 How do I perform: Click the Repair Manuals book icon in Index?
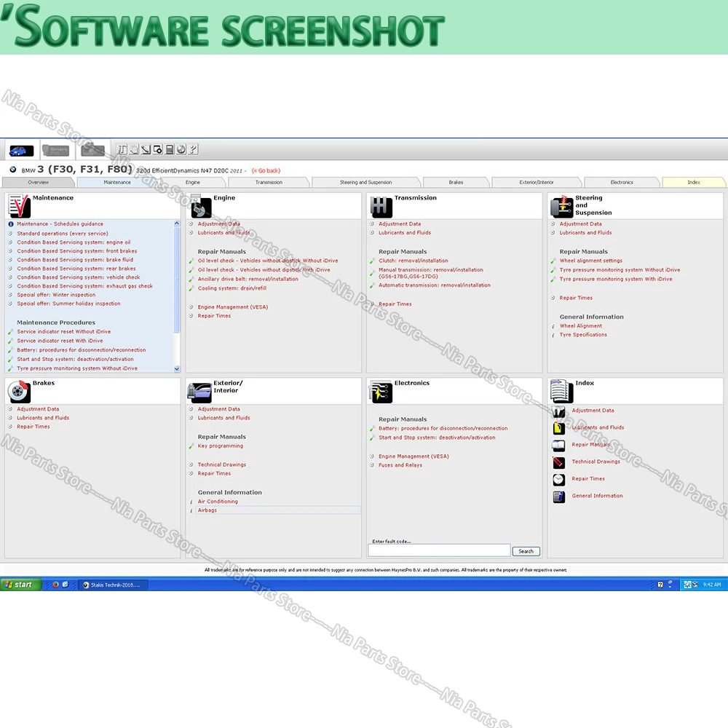(558, 446)
